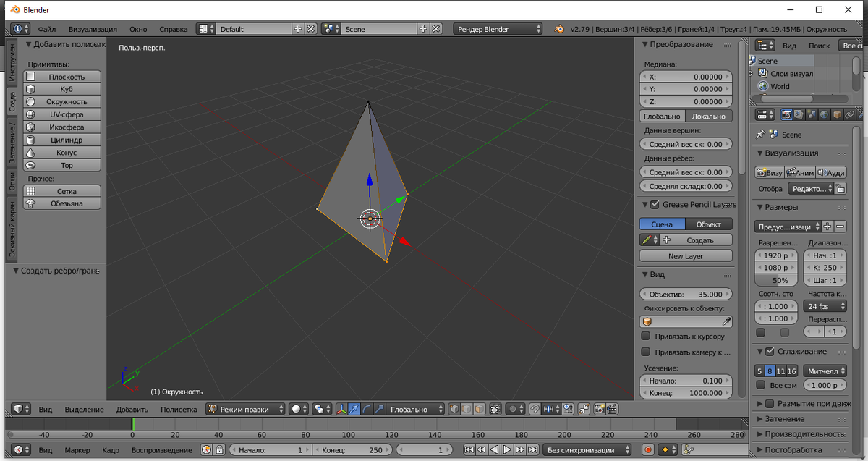Open Scene properties tab icon
868x461 pixels.
[812, 114]
